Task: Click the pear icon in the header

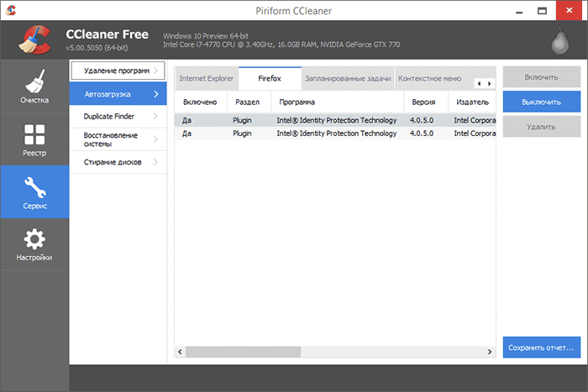Action: (560, 41)
